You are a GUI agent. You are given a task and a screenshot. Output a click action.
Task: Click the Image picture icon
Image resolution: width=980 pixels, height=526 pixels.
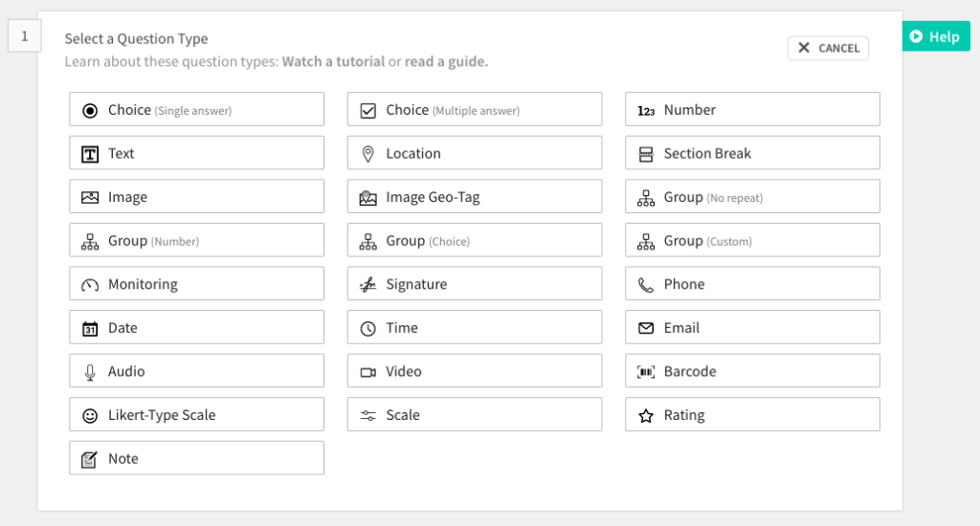coord(90,197)
